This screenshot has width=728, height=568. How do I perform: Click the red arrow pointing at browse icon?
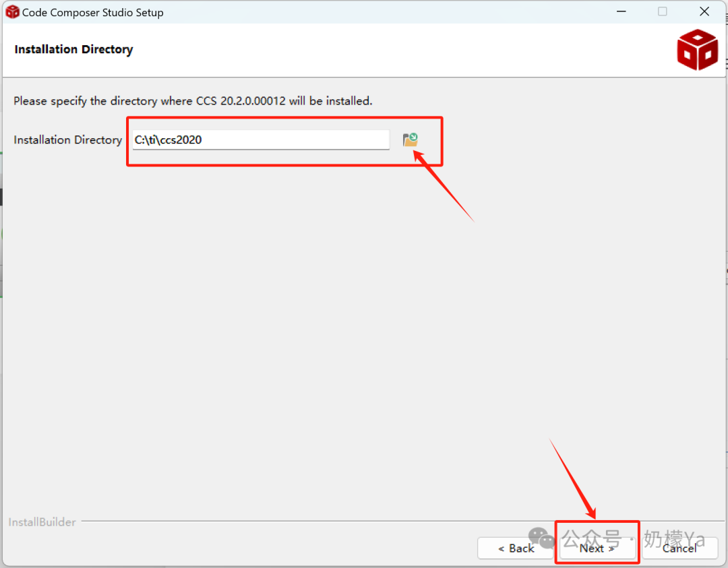(x=443, y=185)
